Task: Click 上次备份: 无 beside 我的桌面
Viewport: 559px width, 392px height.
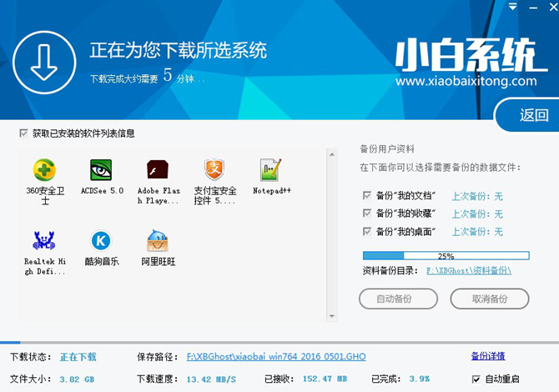Action: pyautogui.click(x=477, y=232)
